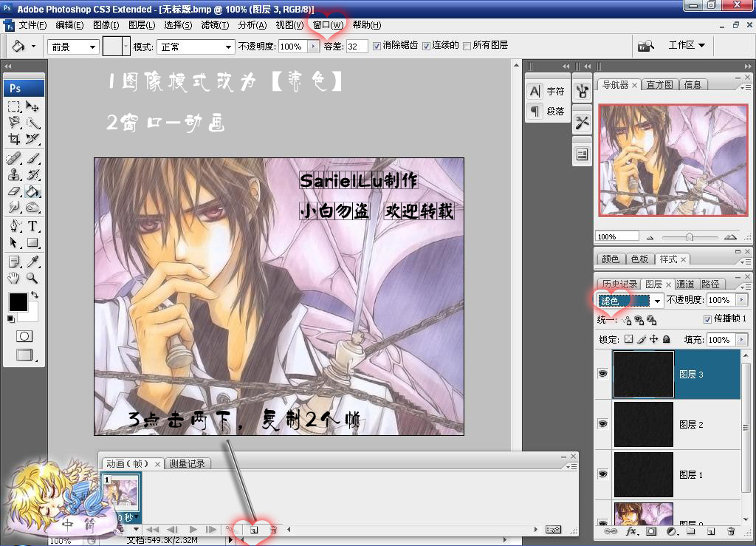
Task: Open the fill source (前景) dropdown
Action: click(74, 47)
